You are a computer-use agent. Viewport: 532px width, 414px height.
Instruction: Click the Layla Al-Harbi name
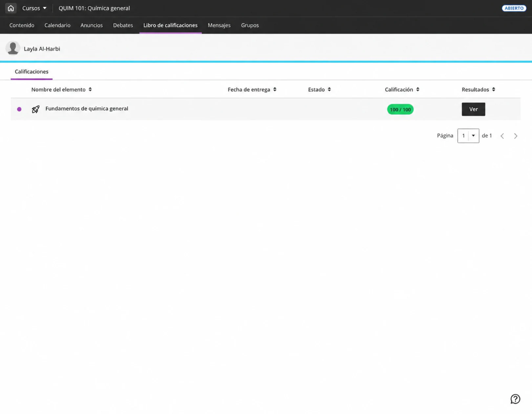click(x=42, y=49)
